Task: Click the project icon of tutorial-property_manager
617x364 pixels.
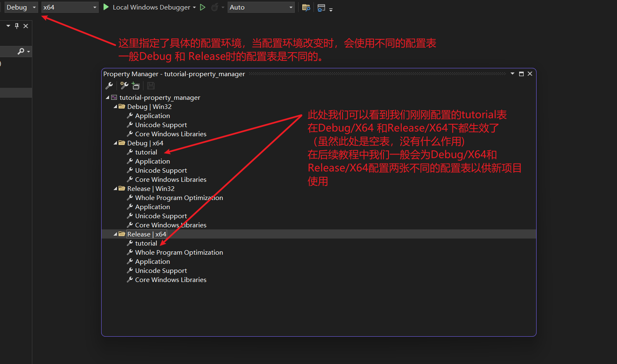Action: coord(114,98)
